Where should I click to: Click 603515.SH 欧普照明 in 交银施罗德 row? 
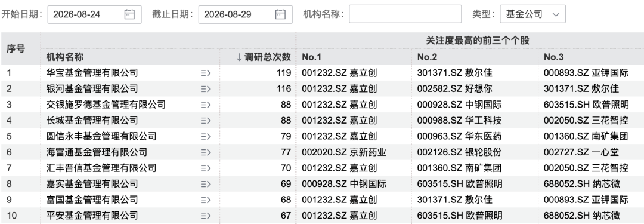587,105
